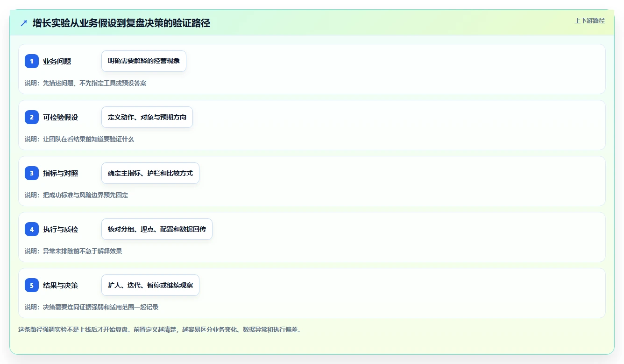Click the 明确需要解释的经营现象 chip
The image size is (624, 364).
point(144,61)
